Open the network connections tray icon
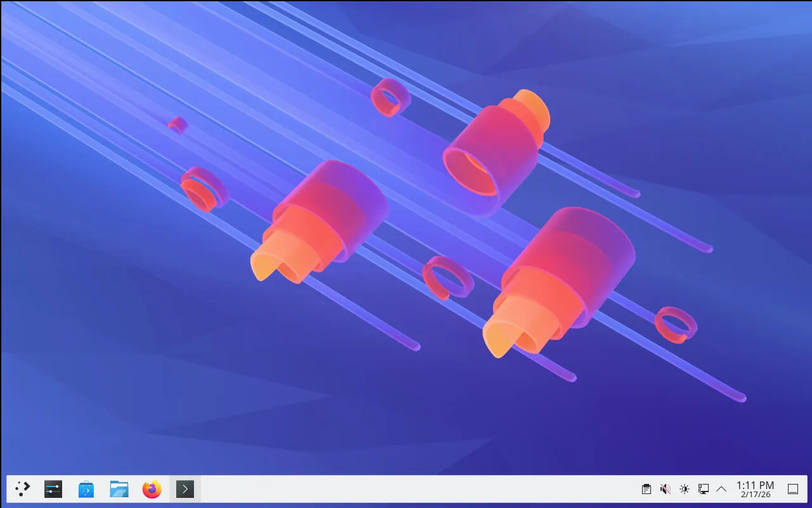Image resolution: width=812 pixels, height=508 pixels. pos(703,489)
